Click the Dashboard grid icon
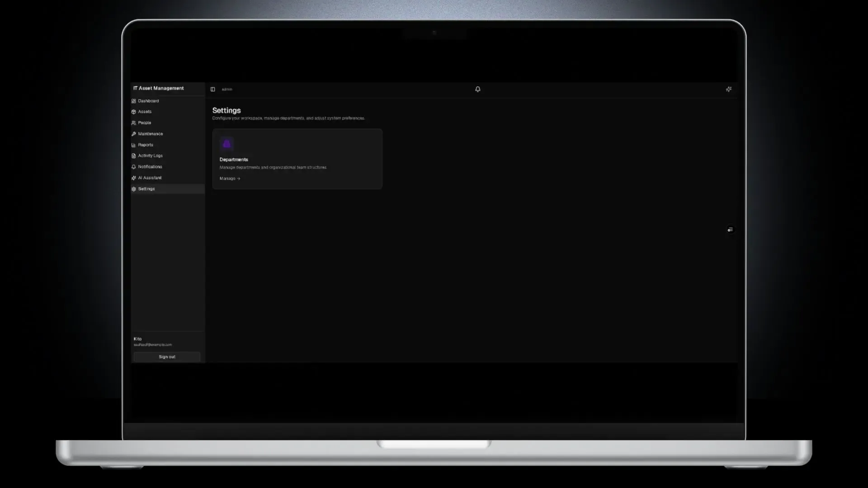Screen dimensions: 868x488 click(134, 101)
